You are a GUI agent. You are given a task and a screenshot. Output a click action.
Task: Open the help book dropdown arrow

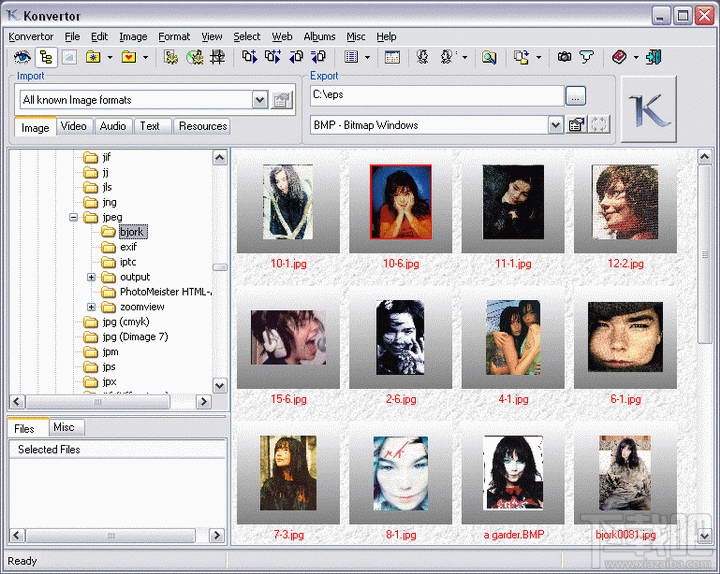[636, 57]
